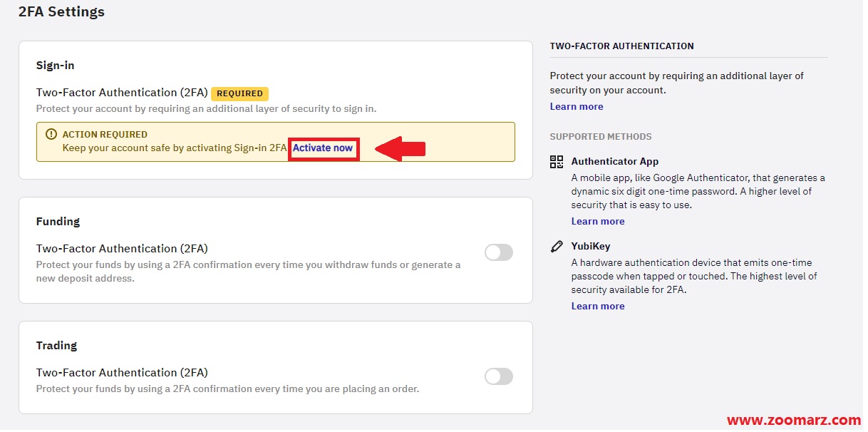Image resolution: width=868 pixels, height=432 pixels.
Task: Click the www.zoomarz.com watermark
Action: click(x=793, y=421)
